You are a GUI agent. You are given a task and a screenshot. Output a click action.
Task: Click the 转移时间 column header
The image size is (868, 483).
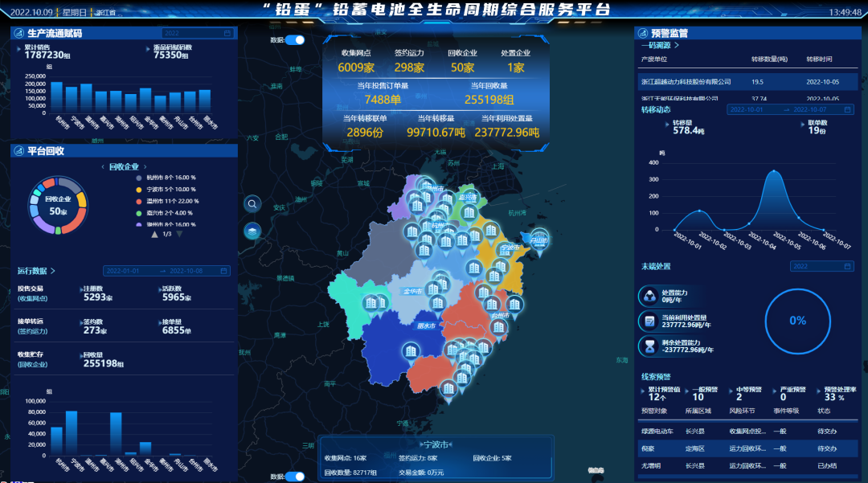tap(819, 59)
